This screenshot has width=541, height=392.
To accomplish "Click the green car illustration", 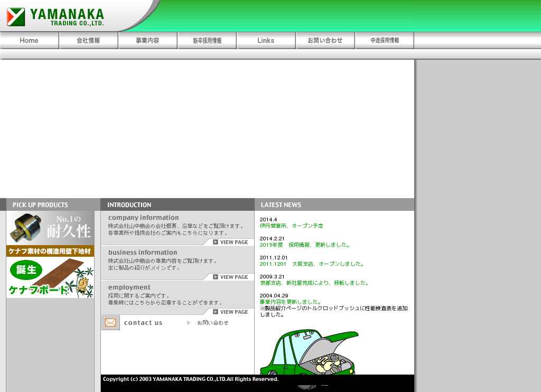I will pyautogui.click(x=309, y=352).
